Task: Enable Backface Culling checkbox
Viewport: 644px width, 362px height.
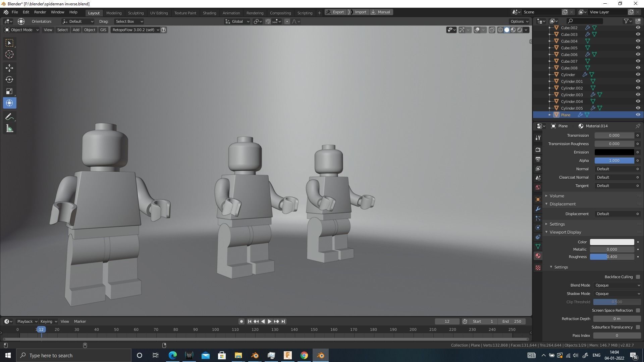Action: tap(638, 277)
